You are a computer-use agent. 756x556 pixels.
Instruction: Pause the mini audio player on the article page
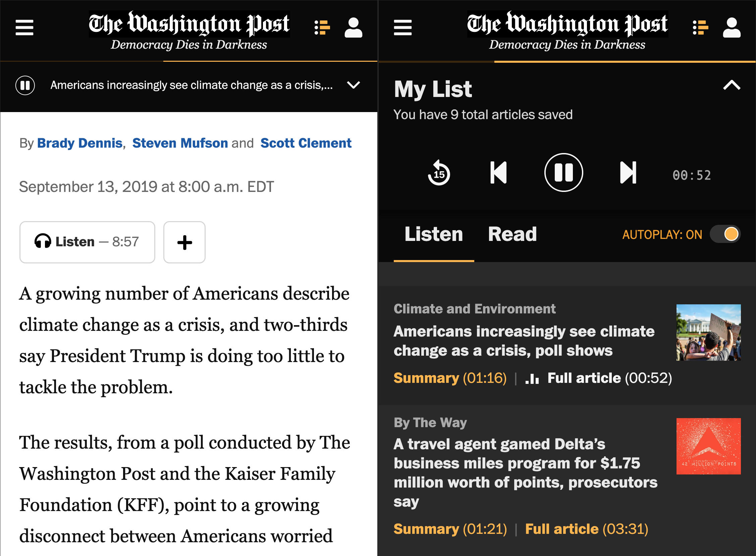point(25,85)
